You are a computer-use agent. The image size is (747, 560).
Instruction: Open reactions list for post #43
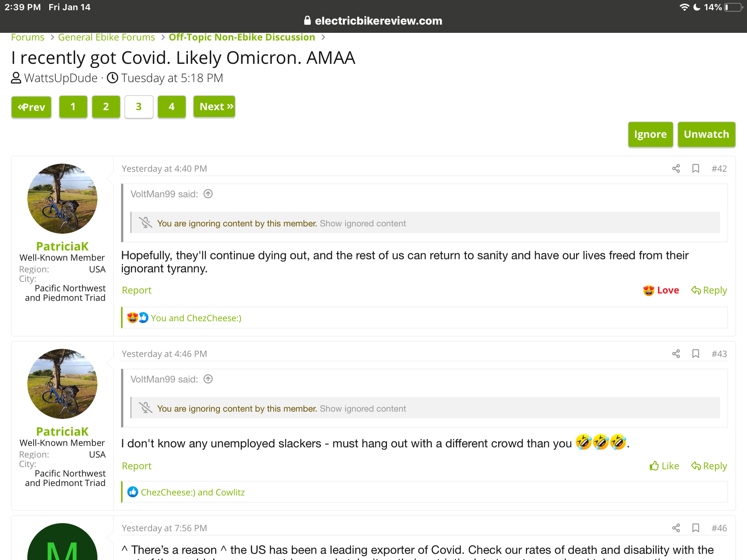pos(192,492)
